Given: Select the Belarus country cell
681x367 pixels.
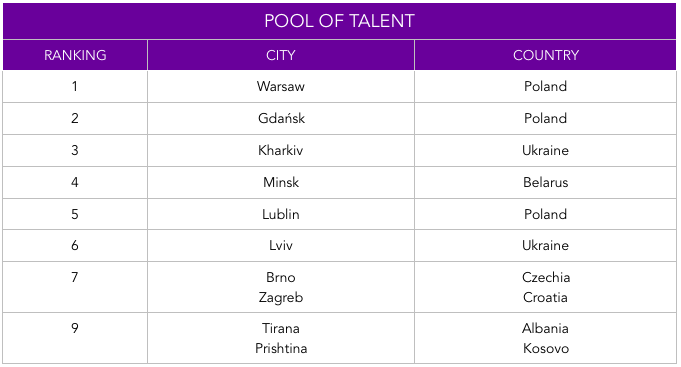Looking at the screenshot, I should click(545, 182).
